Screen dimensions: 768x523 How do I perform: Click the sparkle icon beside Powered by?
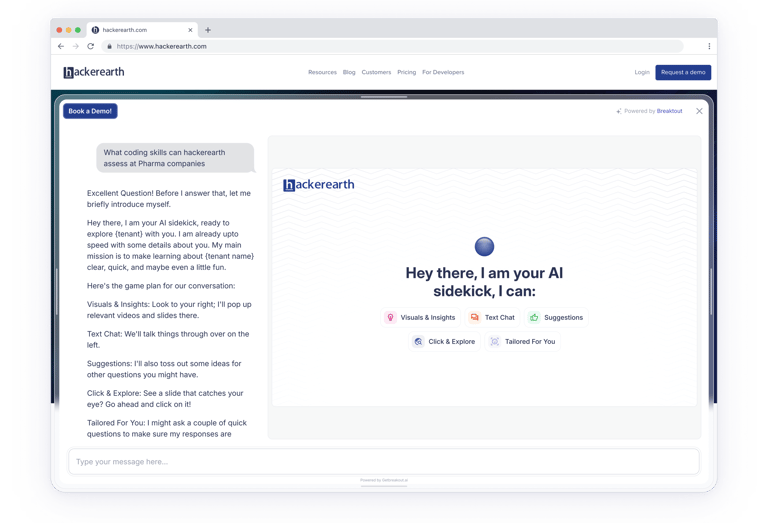[619, 111]
